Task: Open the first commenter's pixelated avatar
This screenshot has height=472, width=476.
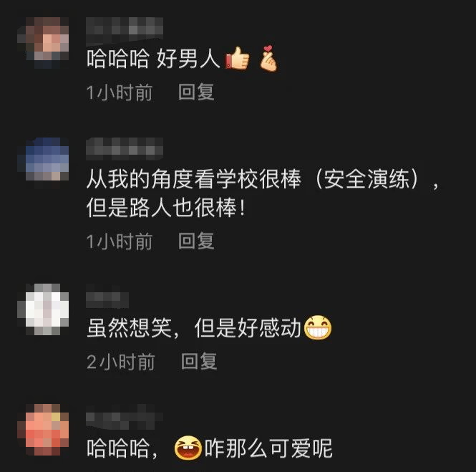Action: pyautogui.click(x=43, y=43)
